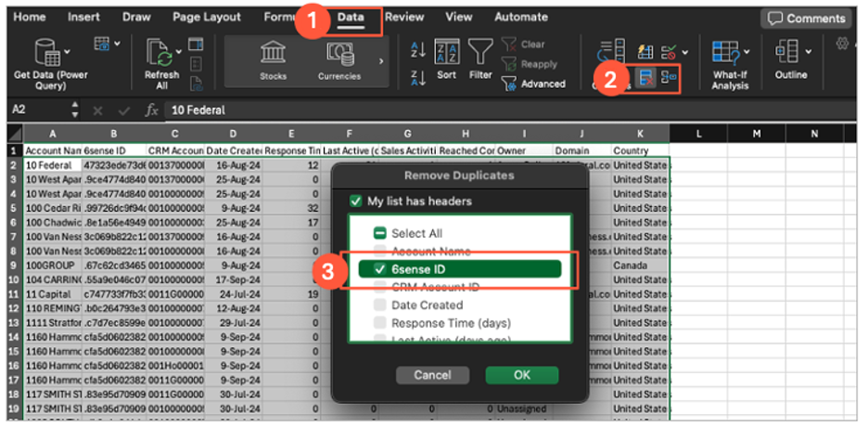The image size is (868, 427).
Task: Select row 9 header
Action: point(16,265)
